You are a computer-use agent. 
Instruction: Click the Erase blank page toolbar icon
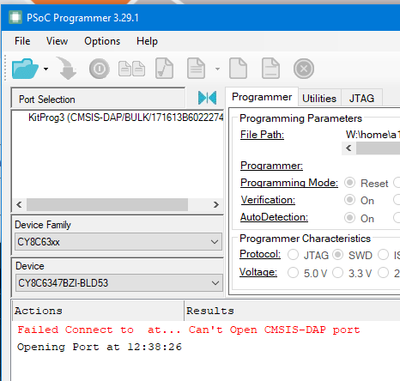(x=238, y=68)
